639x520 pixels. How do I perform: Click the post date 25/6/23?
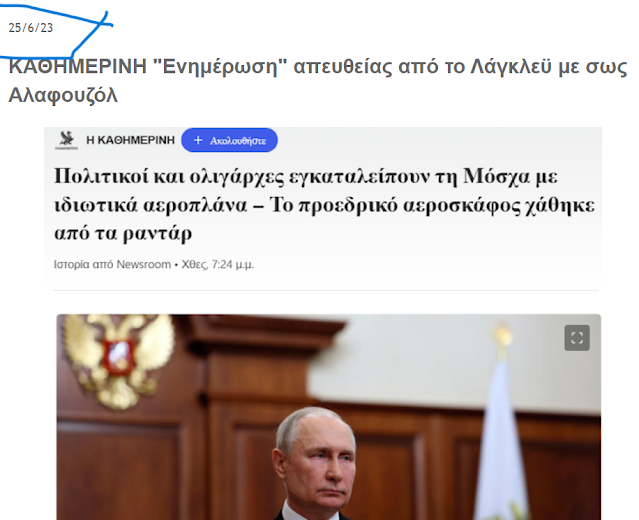[31, 28]
